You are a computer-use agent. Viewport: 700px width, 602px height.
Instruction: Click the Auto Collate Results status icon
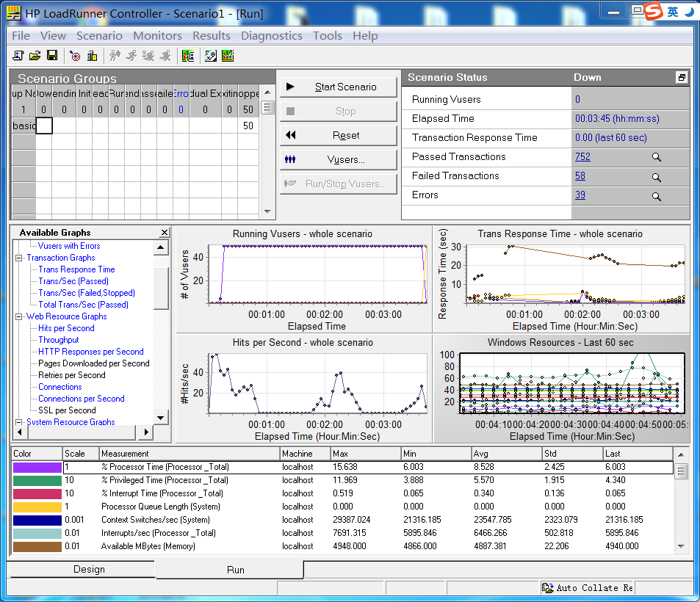[547, 588]
